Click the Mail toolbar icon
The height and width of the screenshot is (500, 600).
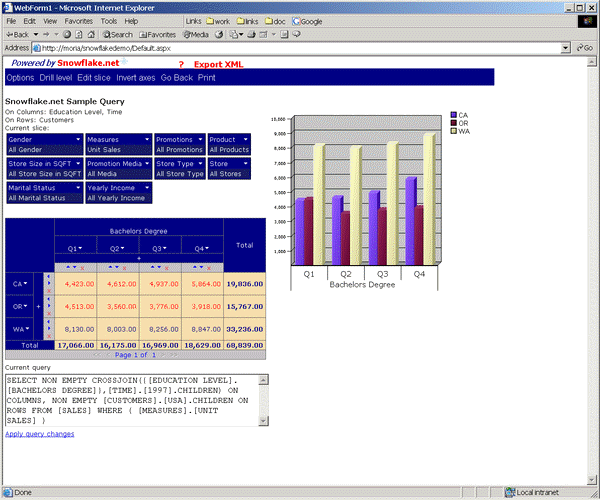[x=233, y=34]
